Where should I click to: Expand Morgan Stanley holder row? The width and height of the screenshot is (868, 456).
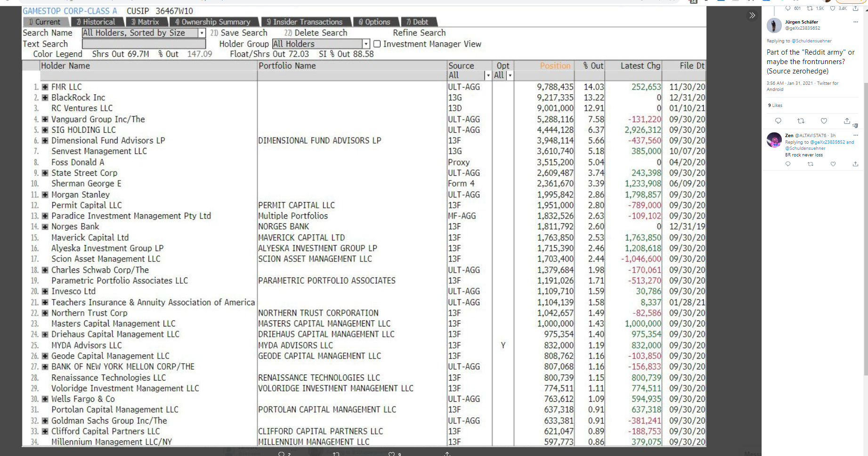point(45,195)
